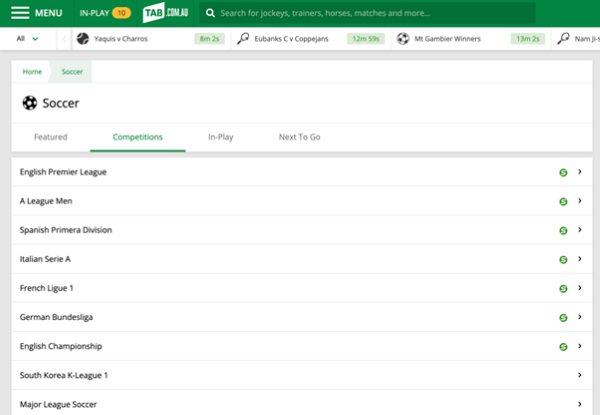Expand Major League Soccer chevron
The height and width of the screenshot is (415, 600).
[580, 404]
